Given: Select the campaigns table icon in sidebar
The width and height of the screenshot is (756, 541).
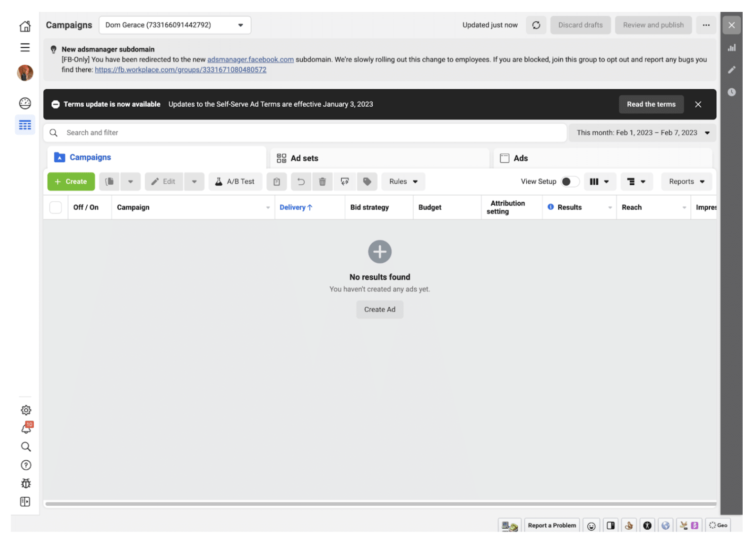Looking at the screenshot, I should pos(25,125).
